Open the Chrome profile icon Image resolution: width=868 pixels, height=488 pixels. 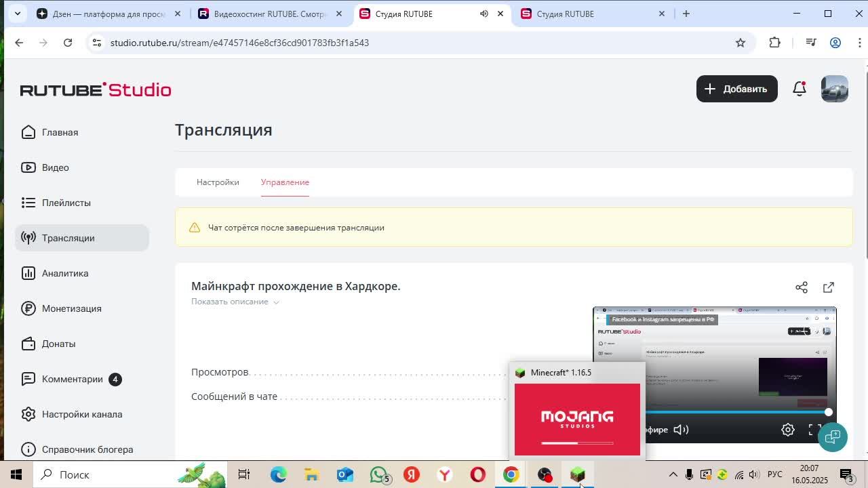coord(835,43)
